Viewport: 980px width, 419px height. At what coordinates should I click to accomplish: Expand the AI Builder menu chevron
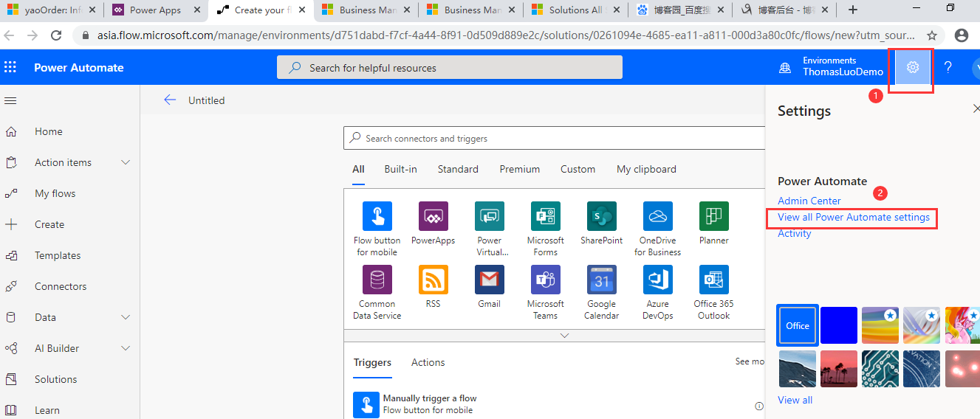[x=126, y=348]
